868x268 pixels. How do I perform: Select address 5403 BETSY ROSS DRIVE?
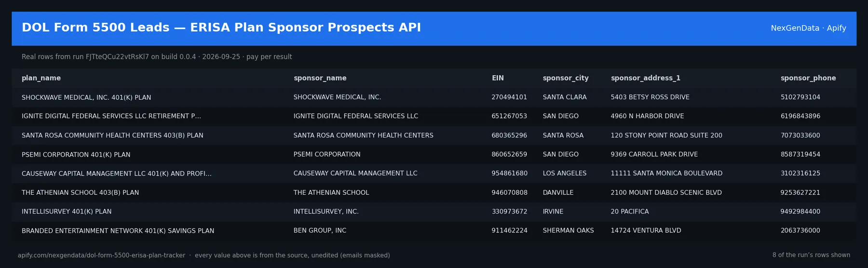[x=650, y=97]
